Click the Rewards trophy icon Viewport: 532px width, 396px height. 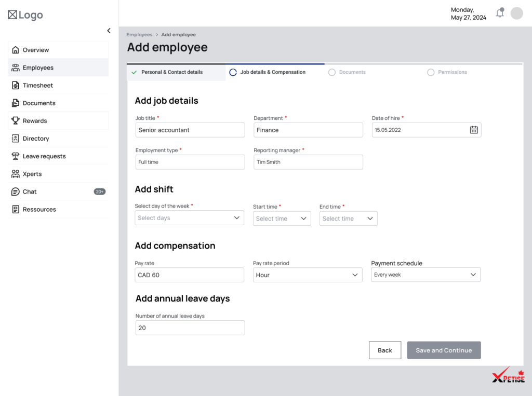pyautogui.click(x=16, y=121)
